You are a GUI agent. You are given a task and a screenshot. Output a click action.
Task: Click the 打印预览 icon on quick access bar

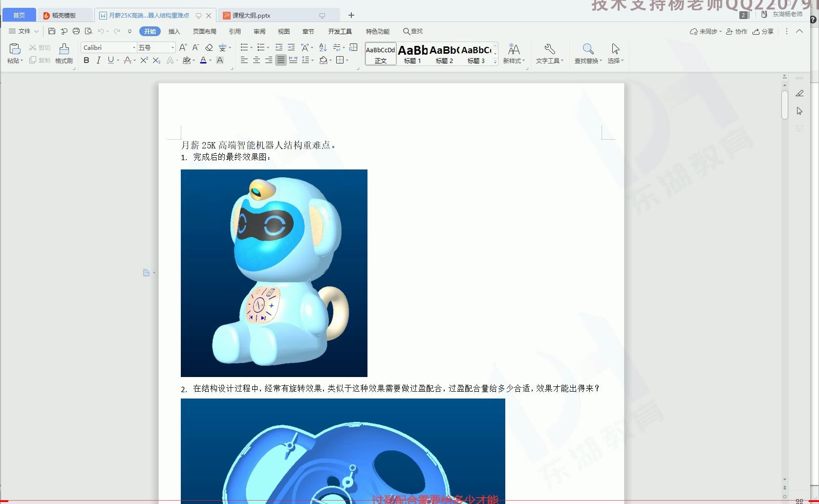pyautogui.click(x=89, y=31)
